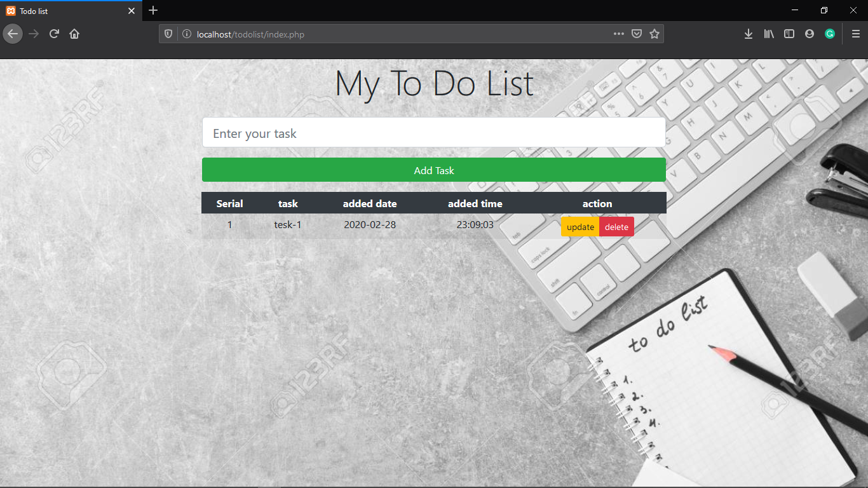Click the green Add Task button
Screen dimensions: 868x488
click(434, 170)
